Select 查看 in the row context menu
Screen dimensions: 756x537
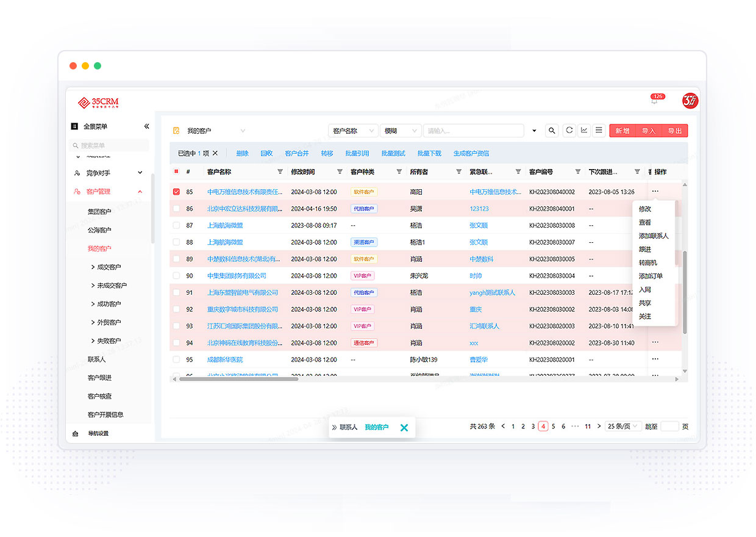click(645, 222)
